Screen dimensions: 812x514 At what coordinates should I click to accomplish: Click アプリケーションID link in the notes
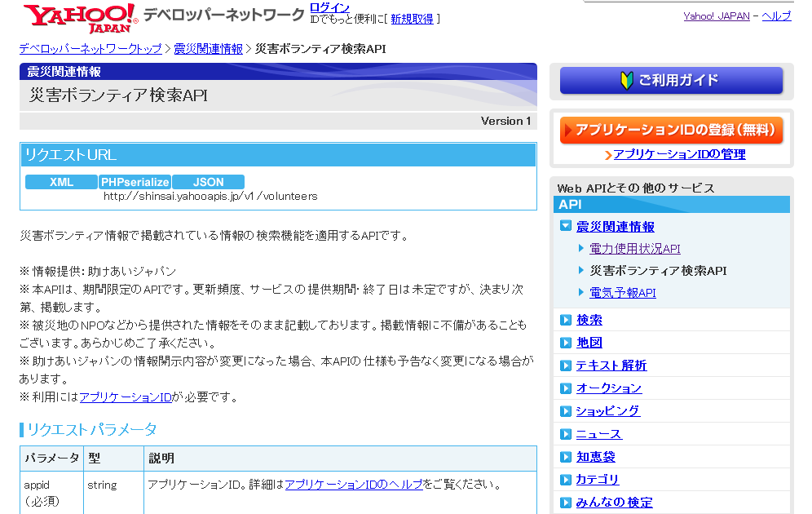click(126, 397)
